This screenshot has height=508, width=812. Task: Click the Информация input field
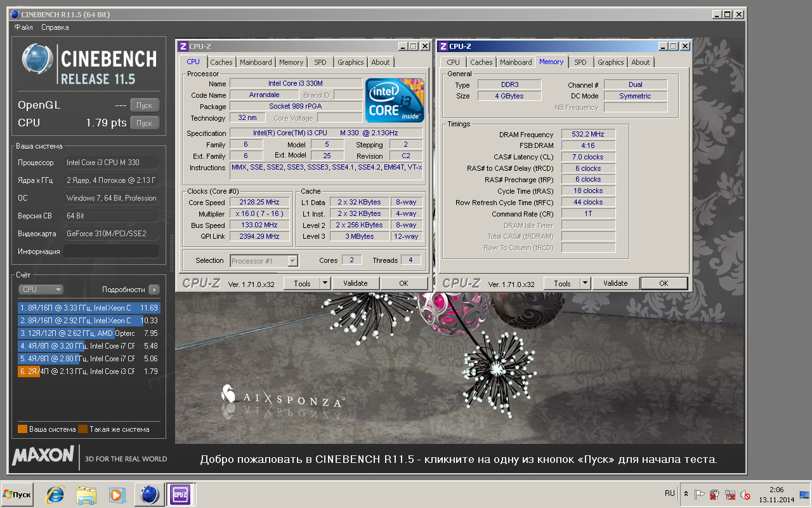click(x=111, y=251)
